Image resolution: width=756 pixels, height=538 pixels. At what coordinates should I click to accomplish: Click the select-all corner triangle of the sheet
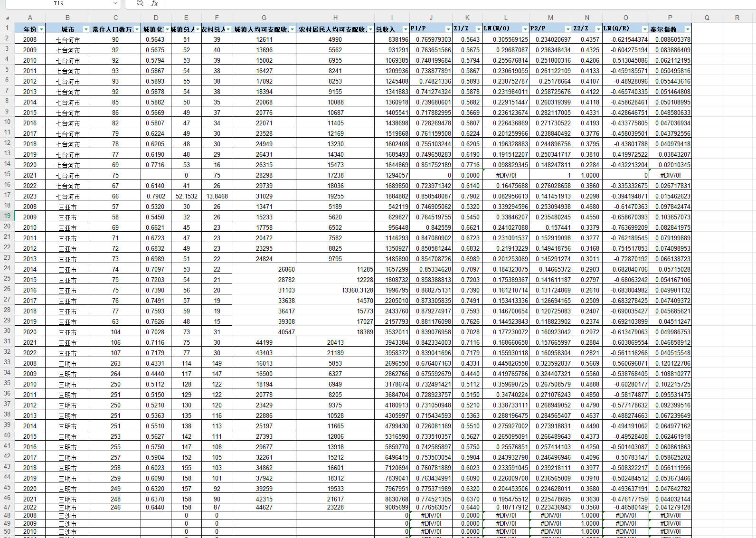[x=7, y=18]
